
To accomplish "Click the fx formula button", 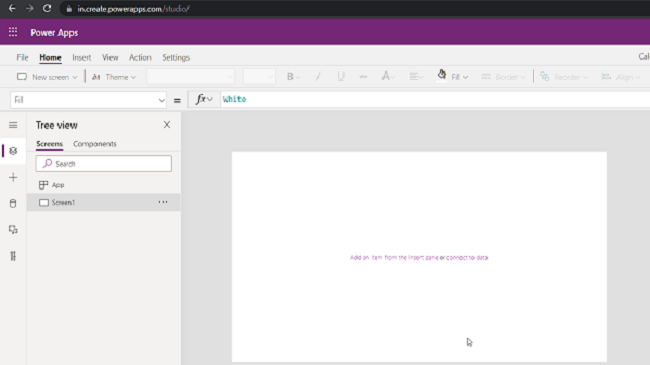I will point(204,100).
